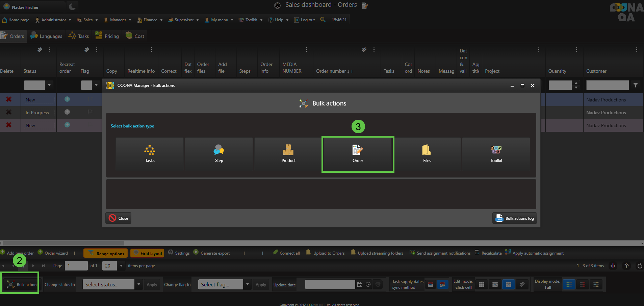
Task: Open the Finance menu
Action: [x=150, y=20]
